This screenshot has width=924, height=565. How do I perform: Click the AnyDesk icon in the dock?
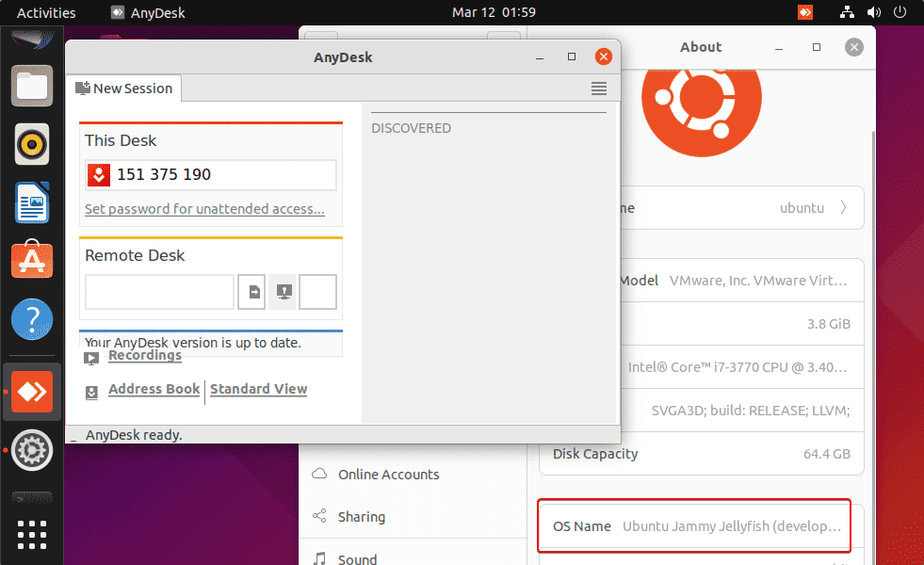[31, 392]
